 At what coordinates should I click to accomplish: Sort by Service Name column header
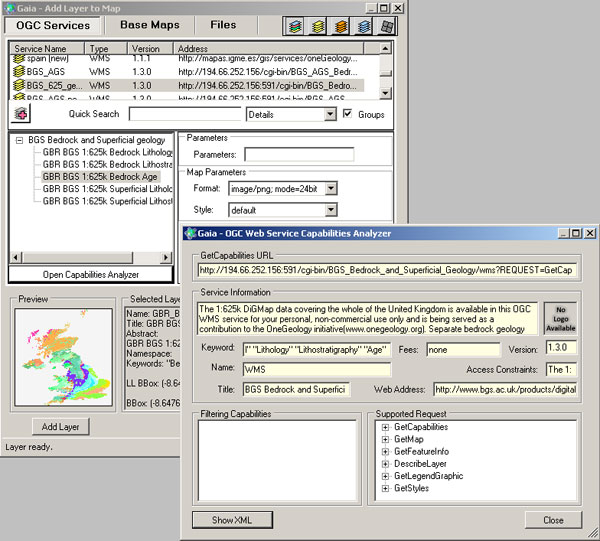47,49
